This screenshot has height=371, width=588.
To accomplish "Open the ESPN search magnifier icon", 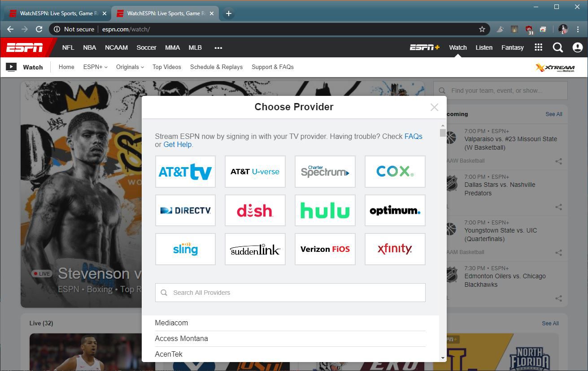I will pos(558,47).
